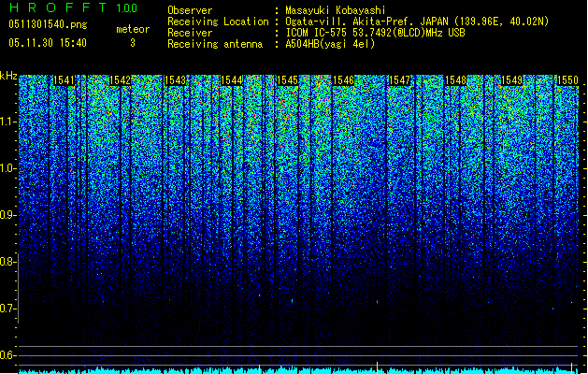The width and height of the screenshot is (588, 374).
Task: Select the ICOM IC-575 receiver description
Action: [375, 33]
